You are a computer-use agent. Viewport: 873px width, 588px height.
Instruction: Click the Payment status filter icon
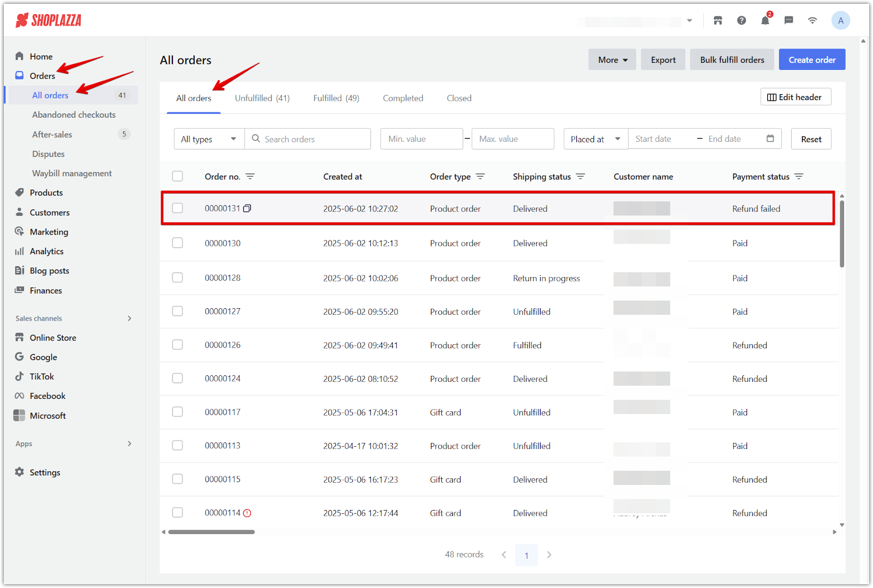click(x=799, y=176)
